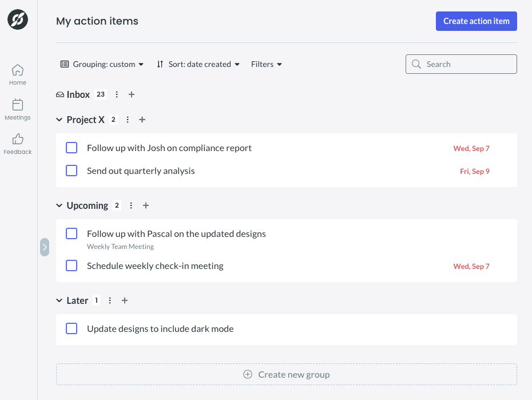Go to Meetings in sidebar
532x400 pixels.
pyautogui.click(x=18, y=109)
